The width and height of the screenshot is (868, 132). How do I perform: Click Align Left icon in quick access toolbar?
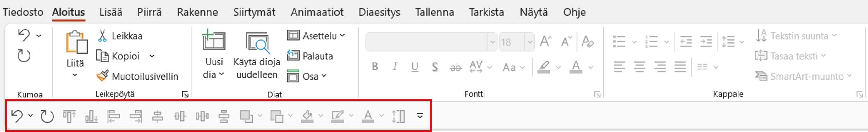point(113,117)
